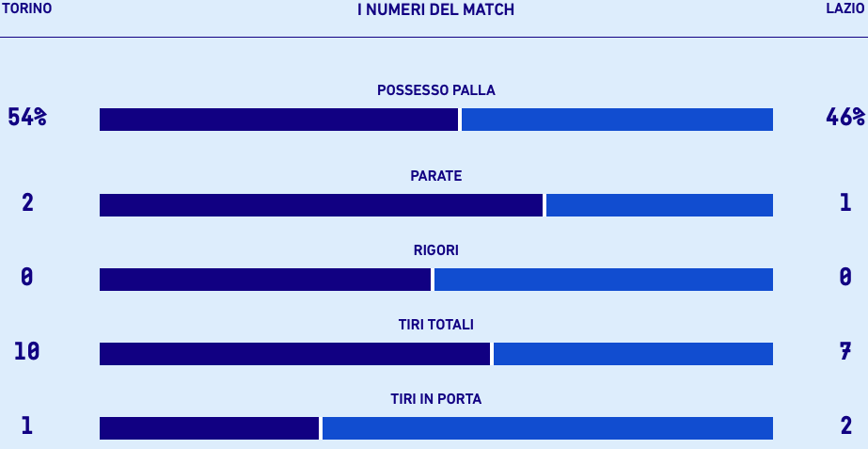Viewport: 868px width, 449px height.
Task: Click the TIRI TOTALI stat label
Action: click(435, 325)
